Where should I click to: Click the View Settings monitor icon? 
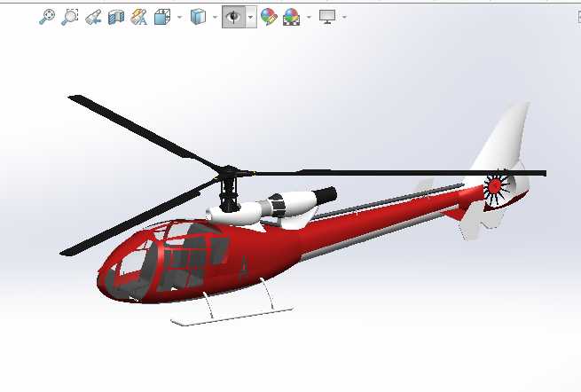[327, 17]
